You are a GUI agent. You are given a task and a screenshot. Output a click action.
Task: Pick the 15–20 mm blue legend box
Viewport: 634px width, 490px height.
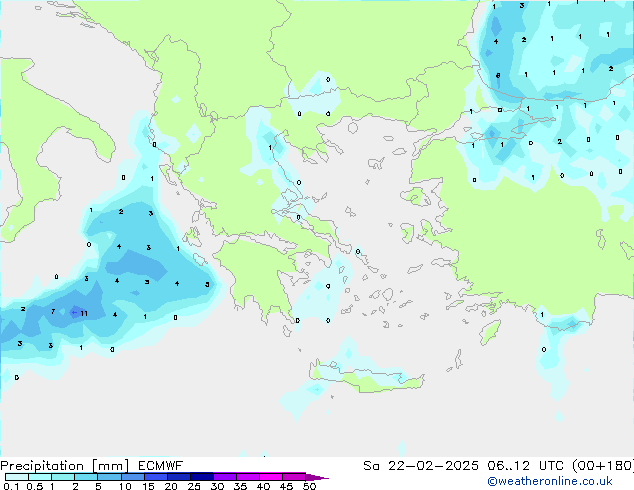(x=155, y=477)
